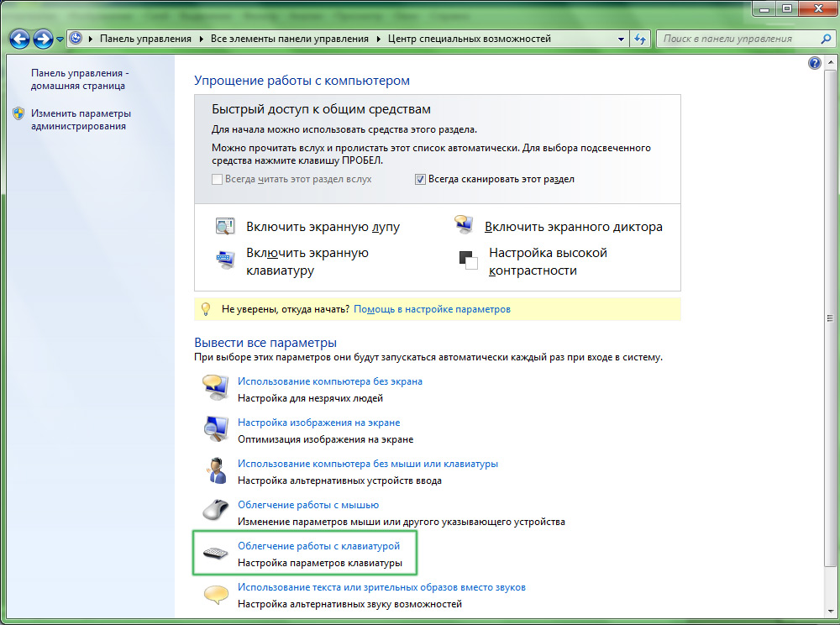Click scrollbar up arrow
Viewport: 840px width, 625px height.
point(830,62)
